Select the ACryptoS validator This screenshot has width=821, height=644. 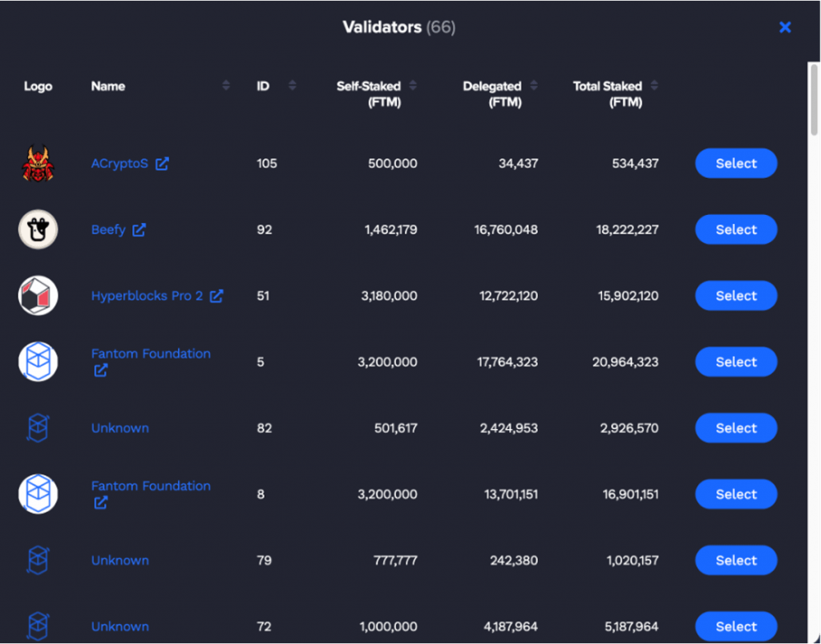pyautogui.click(x=735, y=163)
